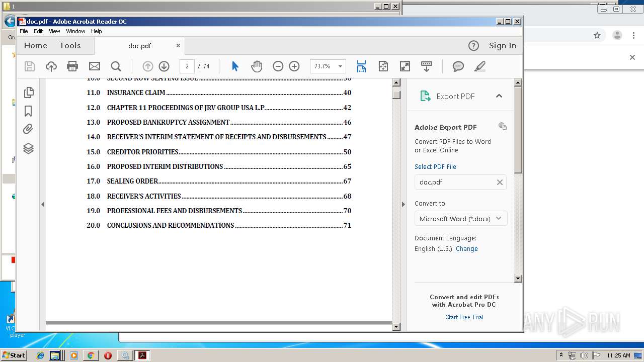The height and width of the screenshot is (362, 644).
Task: Click Start Free Trial link
Action: [464, 317]
